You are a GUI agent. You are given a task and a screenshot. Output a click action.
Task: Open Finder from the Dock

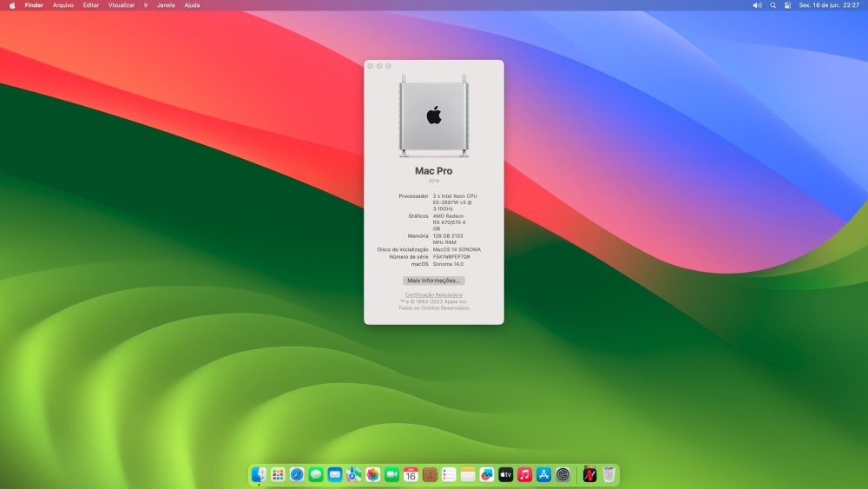pos(259,474)
